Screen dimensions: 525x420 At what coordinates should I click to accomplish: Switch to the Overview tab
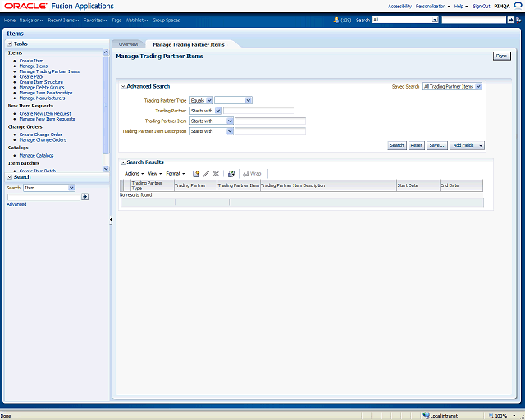click(x=128, y=44)
